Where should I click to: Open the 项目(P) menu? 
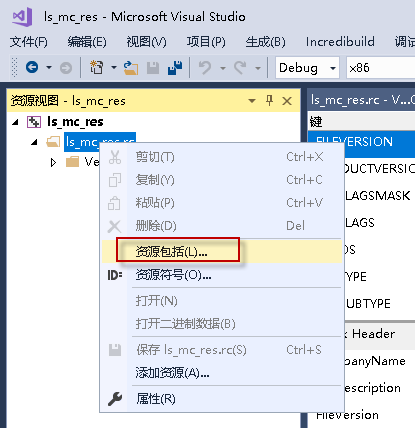click(x=206, y=42)
